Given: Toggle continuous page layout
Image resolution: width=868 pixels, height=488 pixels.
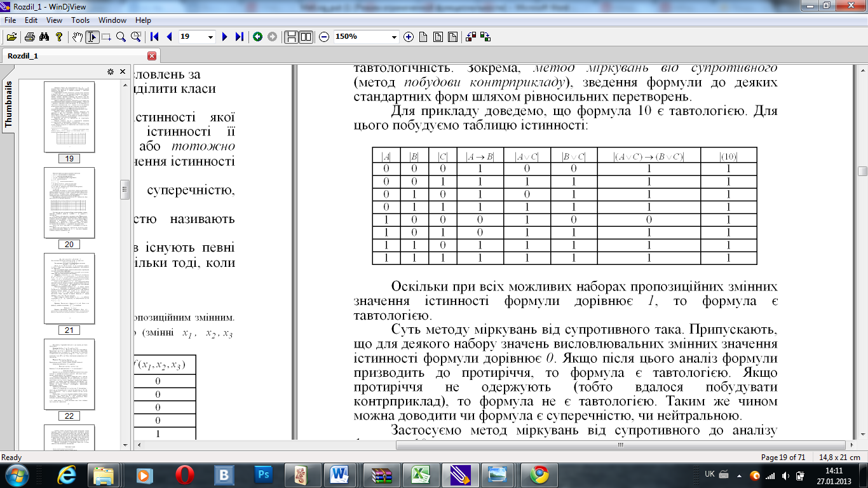Looking at the screenshot, I should coord(291,37).
